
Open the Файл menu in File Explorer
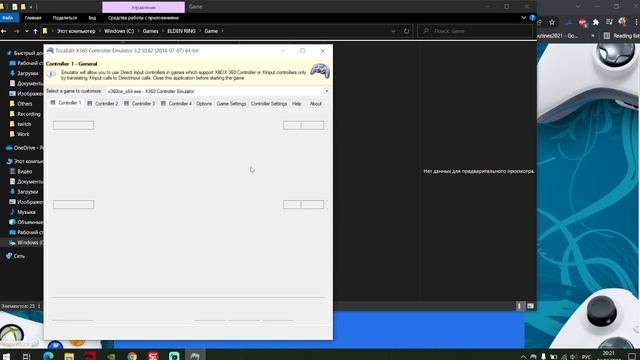click(8, 18)
